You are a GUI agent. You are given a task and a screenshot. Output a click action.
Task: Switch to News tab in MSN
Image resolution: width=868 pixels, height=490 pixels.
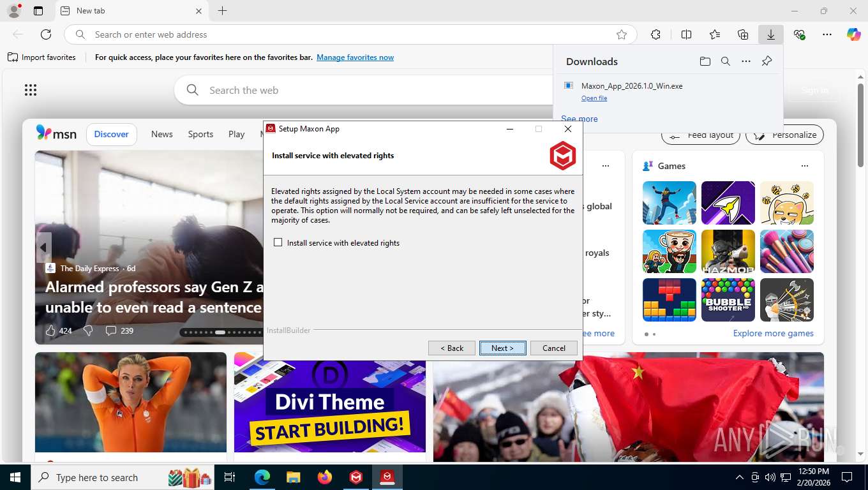coord(162,134)
